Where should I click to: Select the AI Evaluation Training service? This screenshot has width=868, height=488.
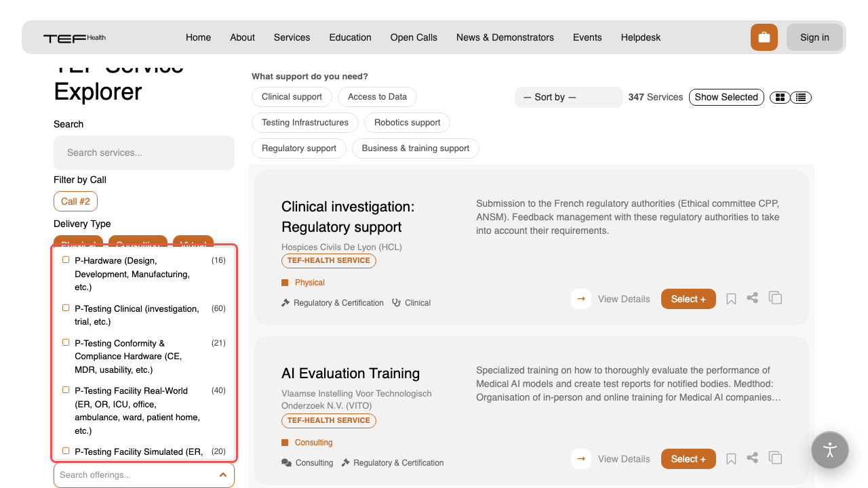[x=688, y=459]
